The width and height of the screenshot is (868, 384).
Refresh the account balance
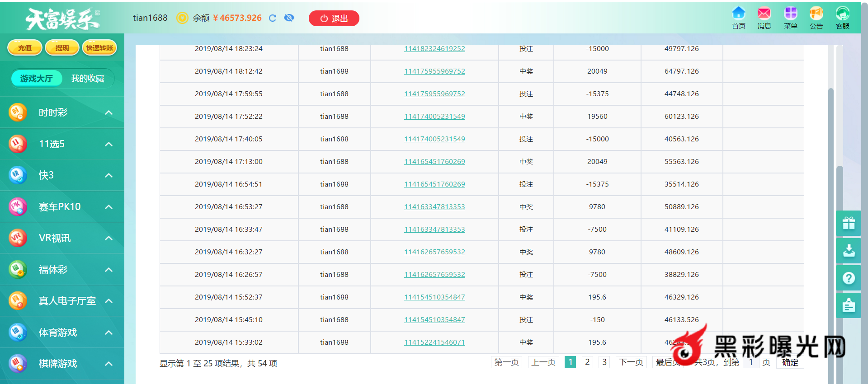(x=273, y=18)
